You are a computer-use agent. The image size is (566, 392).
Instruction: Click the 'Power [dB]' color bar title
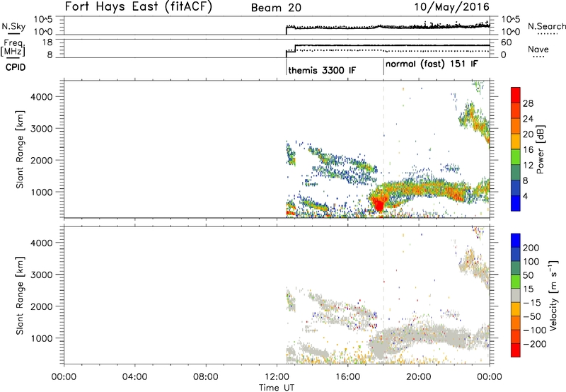(x=540, y=149)
